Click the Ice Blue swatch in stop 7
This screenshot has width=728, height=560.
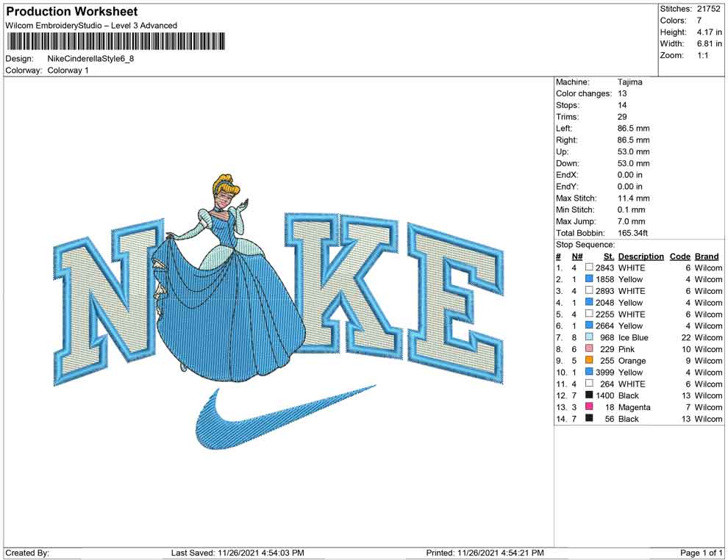[x=589, y=337]
